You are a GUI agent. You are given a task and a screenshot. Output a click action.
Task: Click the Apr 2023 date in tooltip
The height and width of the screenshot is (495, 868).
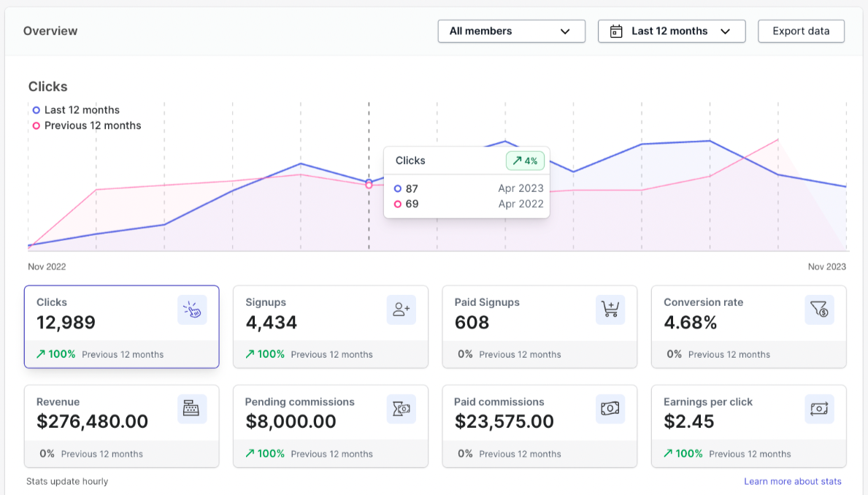(x=521, y=188)
